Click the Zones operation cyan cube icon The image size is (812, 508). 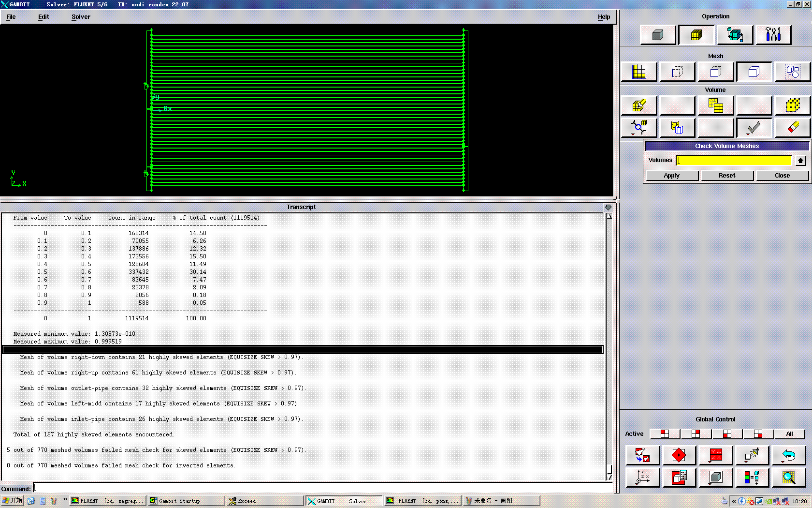click(x=735, y=35)
